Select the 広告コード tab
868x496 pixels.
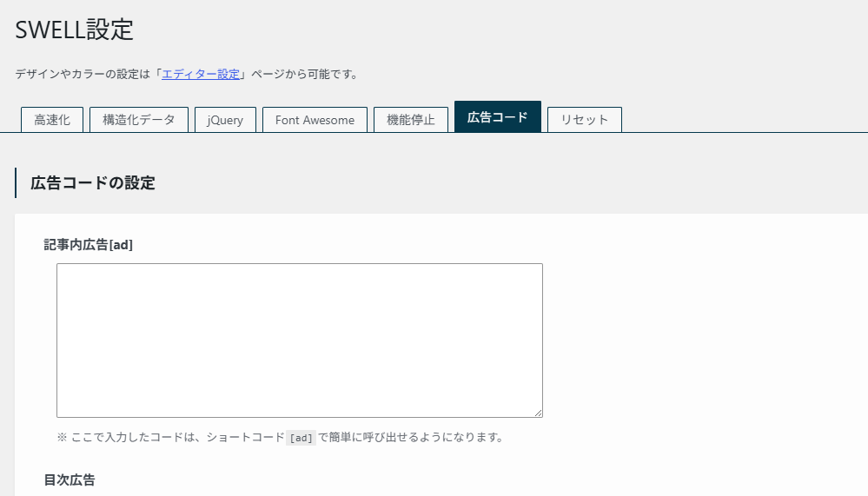pyautogui.click(x=498, y=116)
